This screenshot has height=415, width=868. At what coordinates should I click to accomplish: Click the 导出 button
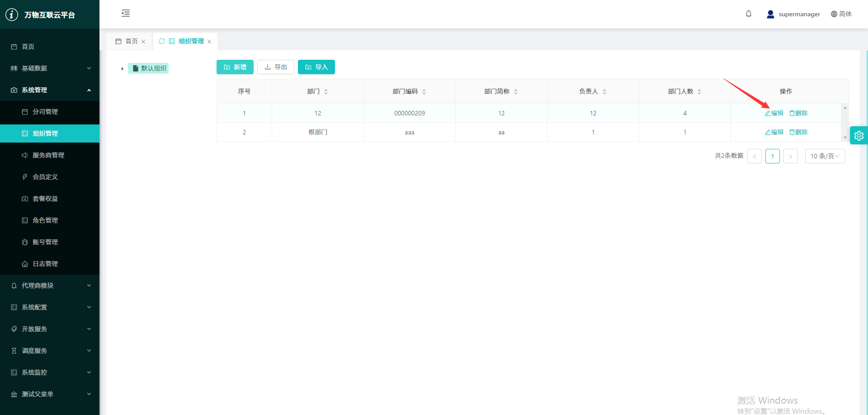(276, 67)
